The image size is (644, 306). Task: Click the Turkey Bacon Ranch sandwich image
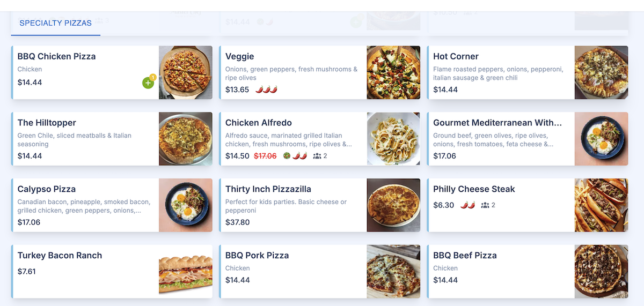point(186,272)
